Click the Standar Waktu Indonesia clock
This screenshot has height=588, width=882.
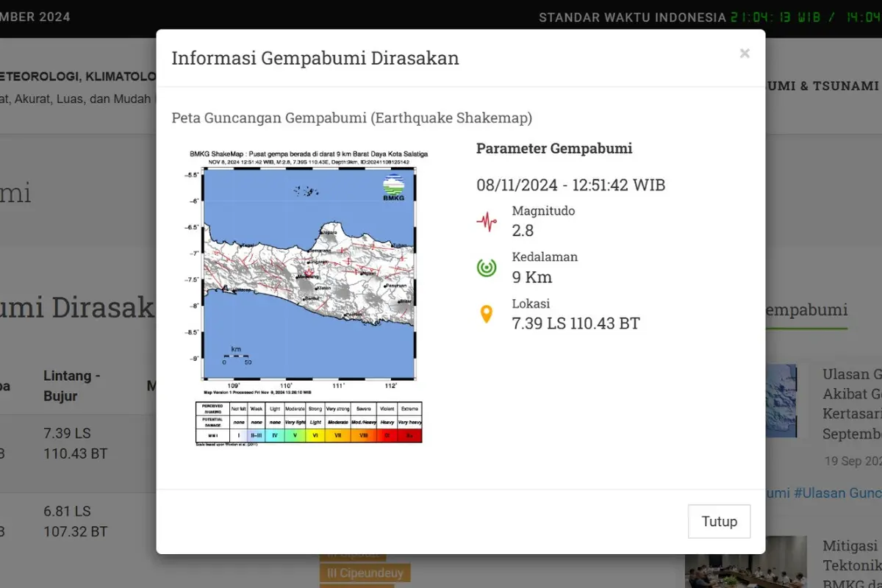[710, 18]
